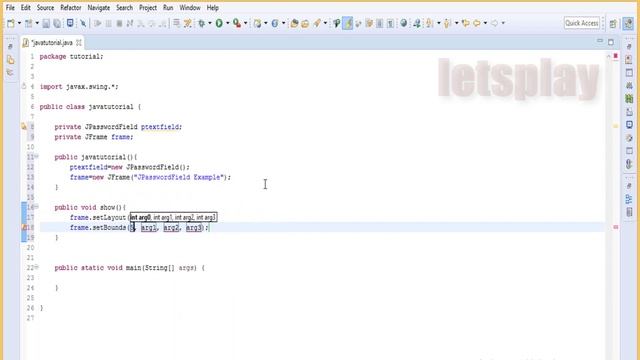Open the Run configurations dropdown arrow
Screen dimensions: 640x360
click(x=228, y=23)
